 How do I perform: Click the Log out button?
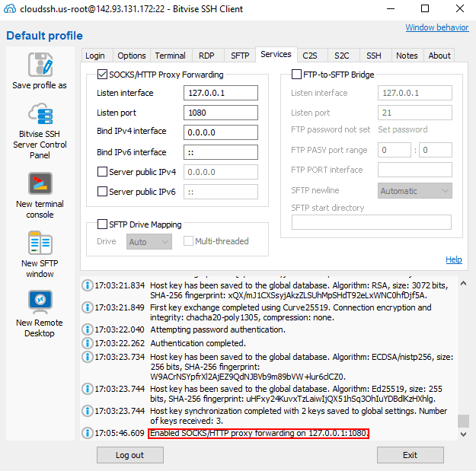click(130, 455)
